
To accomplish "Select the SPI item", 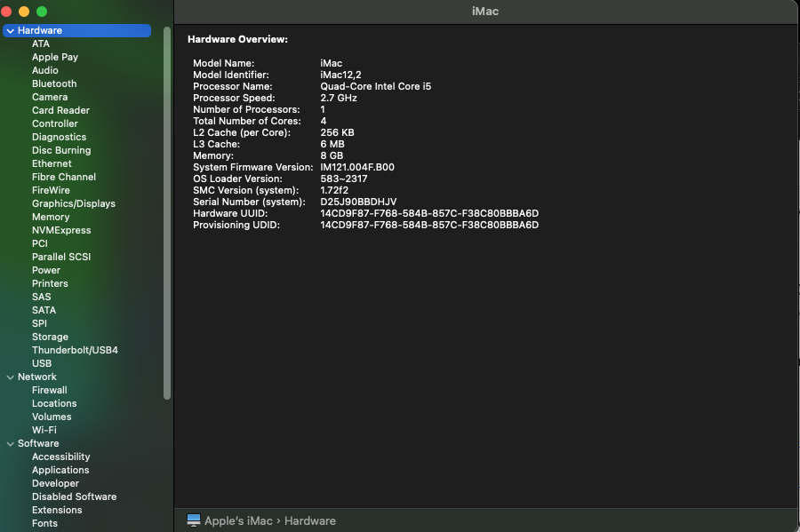I will click(x=39, y=323).
